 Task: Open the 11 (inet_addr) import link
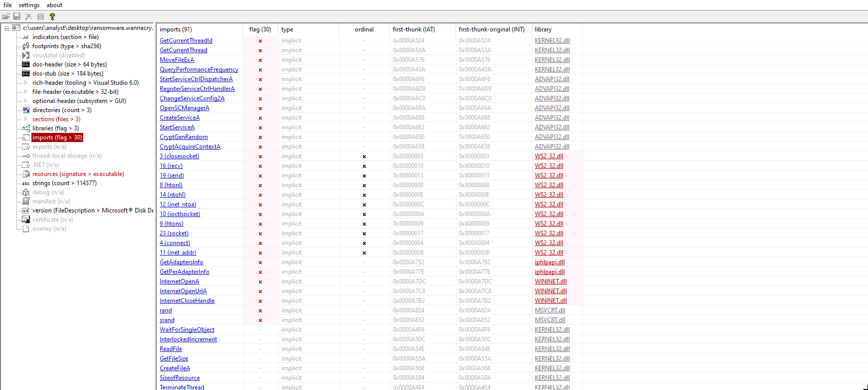(x=178, y=253)
